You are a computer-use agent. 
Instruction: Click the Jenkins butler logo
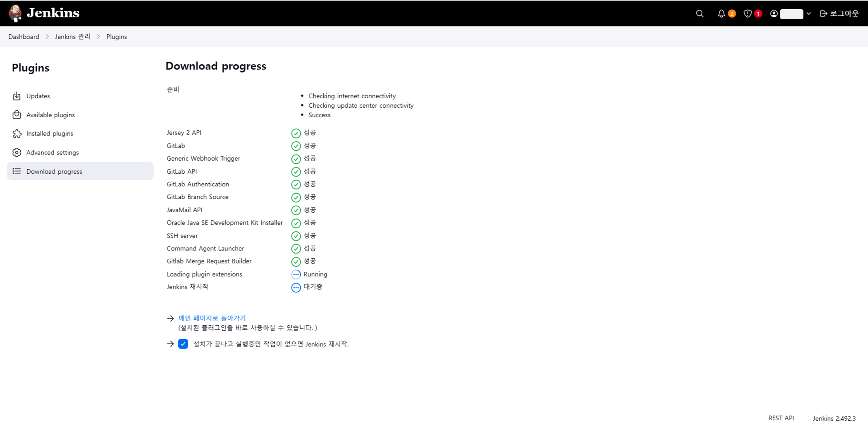[15, 13]
